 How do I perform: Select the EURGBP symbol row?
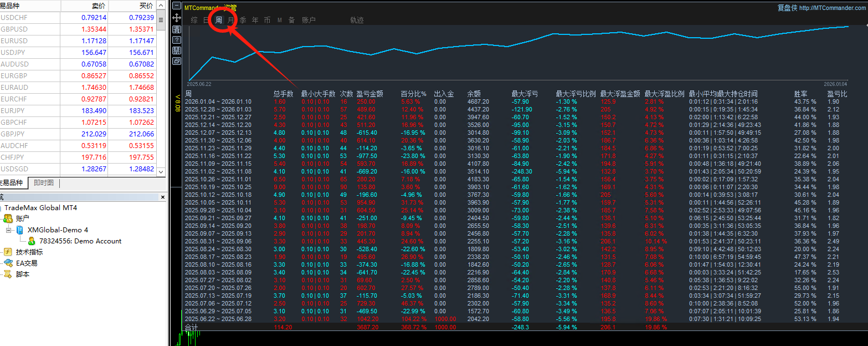tap(78, 75)
